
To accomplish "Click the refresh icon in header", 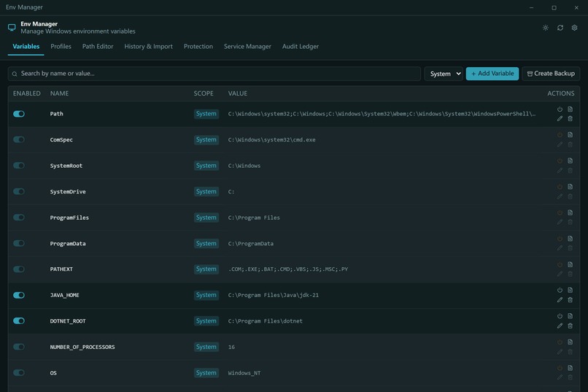I will [x=560, y=28].
